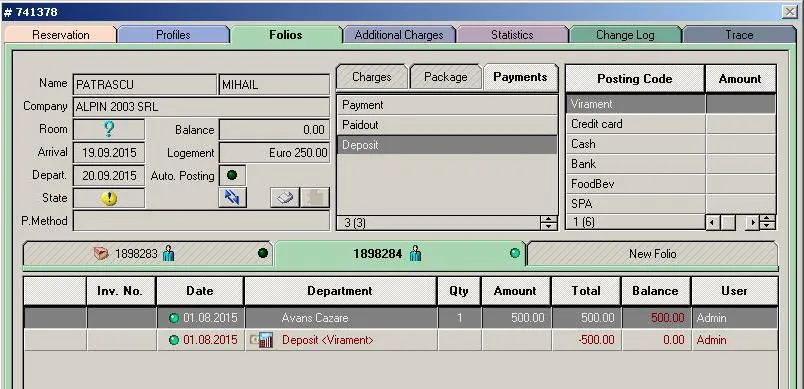Image resolution: width=804 pixels, height=389 pixels.
Task: Select the Avans Cazare department cell
Action: click(x=340, y=318)
